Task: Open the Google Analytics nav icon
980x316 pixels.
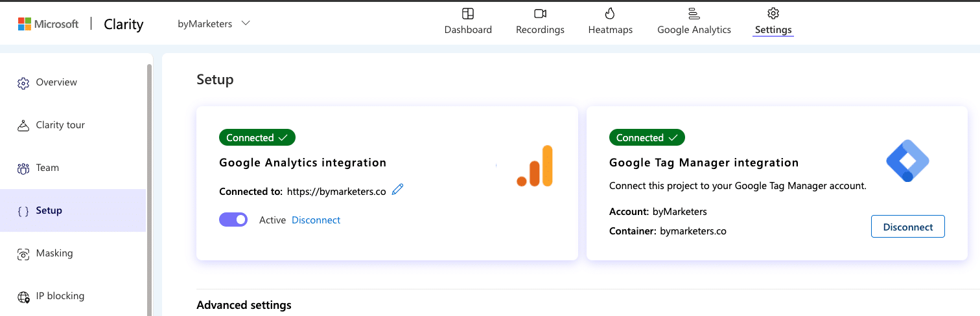Action: tap(694, 14)
